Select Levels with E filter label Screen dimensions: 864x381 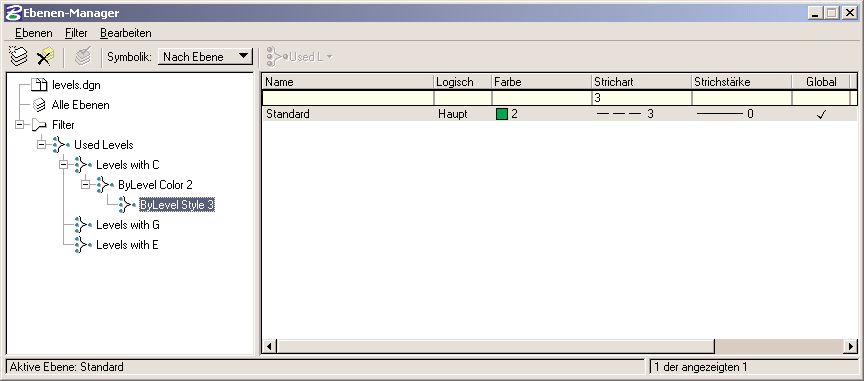(127, 245)
